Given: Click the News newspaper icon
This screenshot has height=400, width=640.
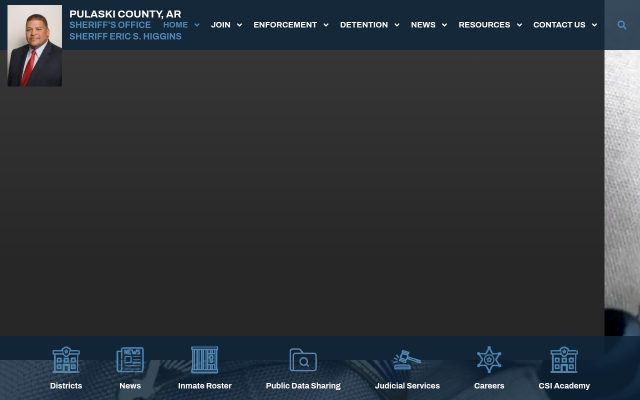Looking at the screenshot, I should pos(130,360).
